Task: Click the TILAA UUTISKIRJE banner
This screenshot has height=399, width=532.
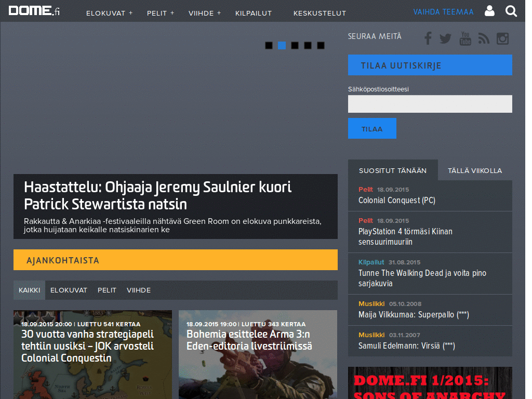Action: [x=430, y=65]
